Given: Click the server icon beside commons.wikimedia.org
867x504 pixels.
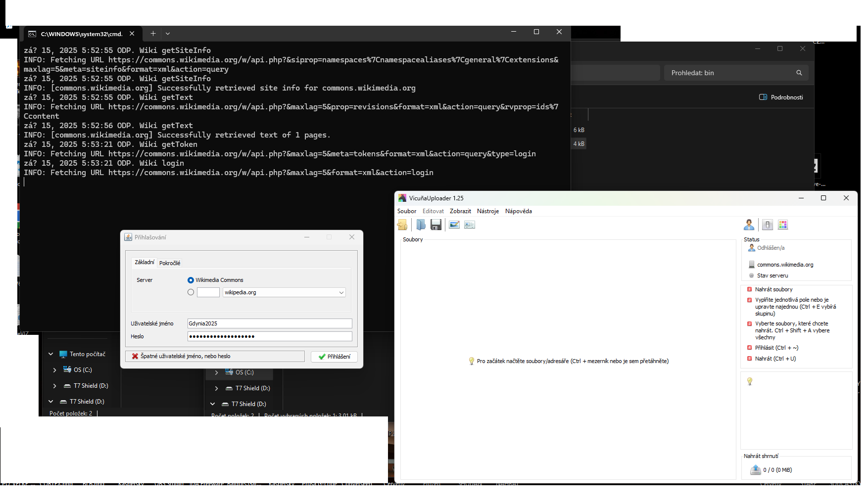Looking at the screenshot, I should tap(752, 265).
